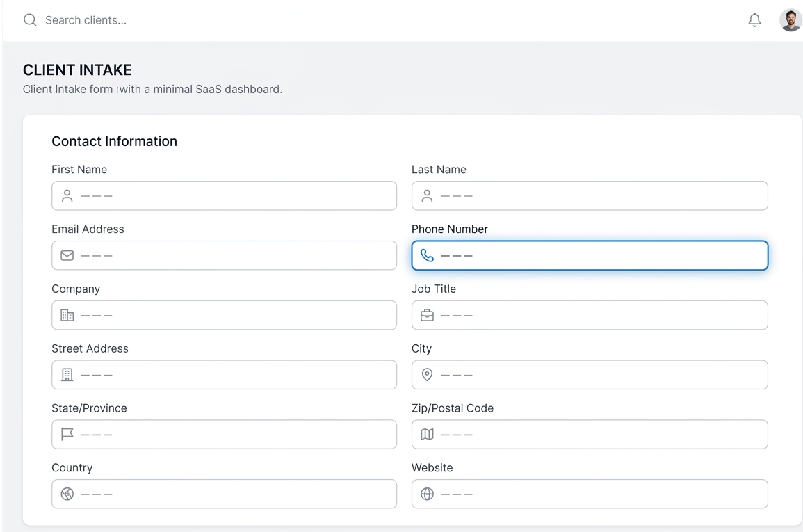Viewport: 803px width, 532px height.
Task: Click the envelope icon in Email Address
Action: click(x=67, y=256)
